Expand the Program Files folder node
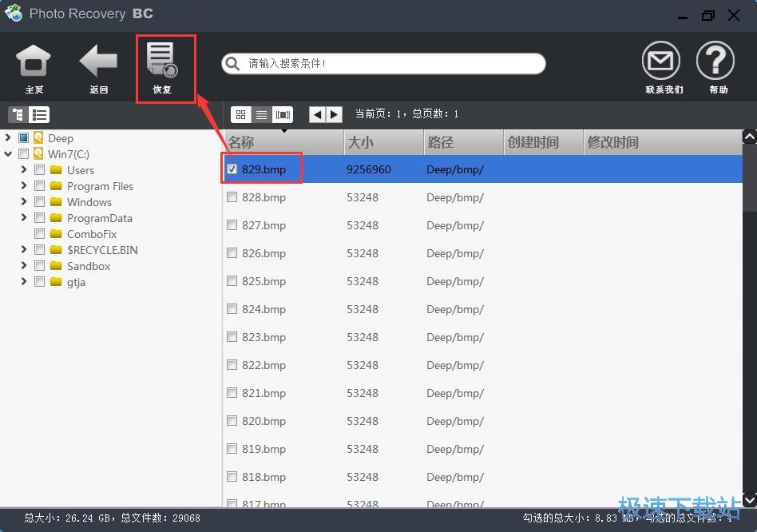 [x=24, y=185]
